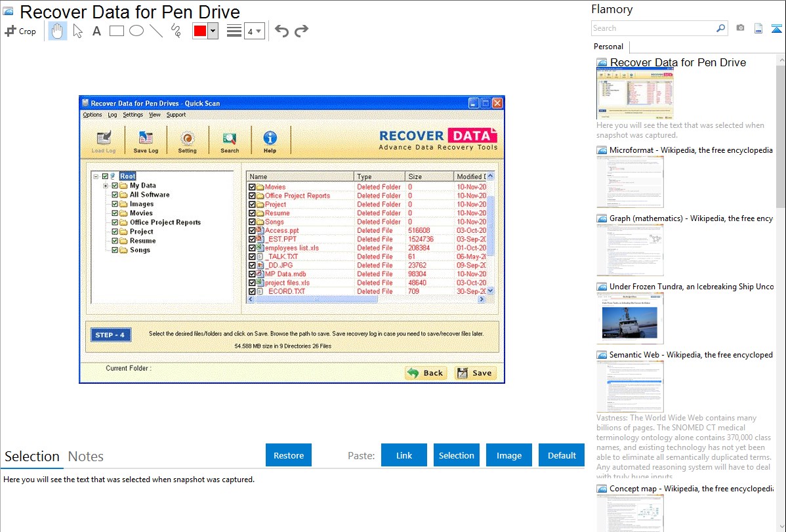The height and width of the screenshot is (532, 786).
Task: Click the Save button
Action: tap(475, 373)
